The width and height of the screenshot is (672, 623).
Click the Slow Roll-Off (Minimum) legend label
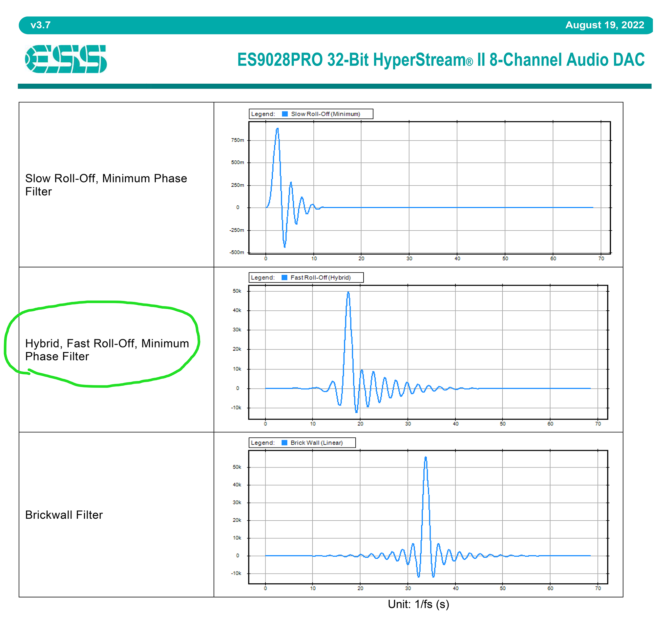pyautogui.click(x=325, y=114)
